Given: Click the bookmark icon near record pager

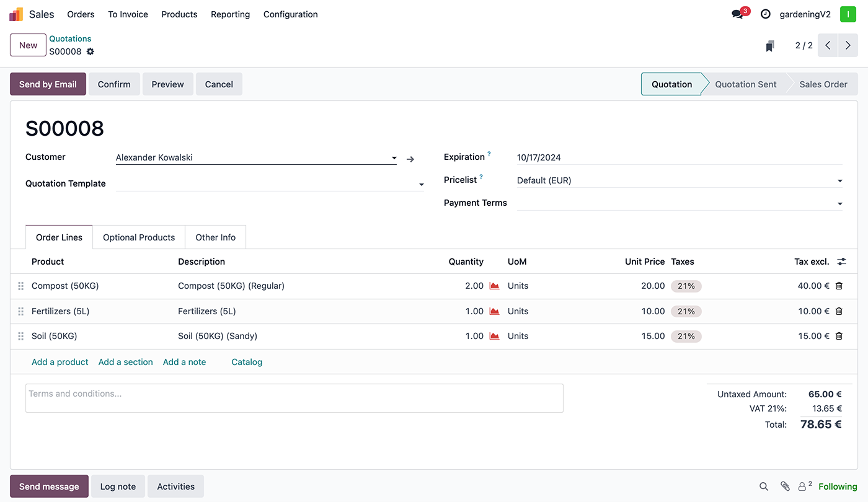Looking at the screenshot, I should point(769,46).
